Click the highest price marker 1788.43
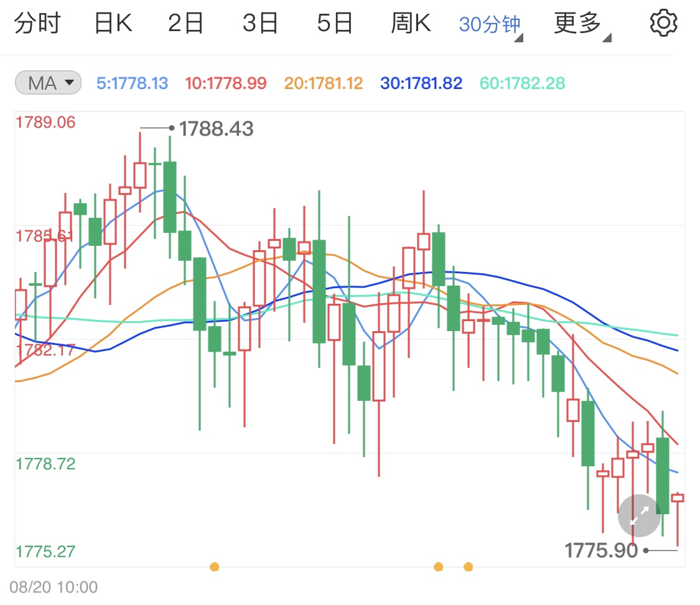The image size is (700, 605). pyautogui.click(x=215, y=129)
